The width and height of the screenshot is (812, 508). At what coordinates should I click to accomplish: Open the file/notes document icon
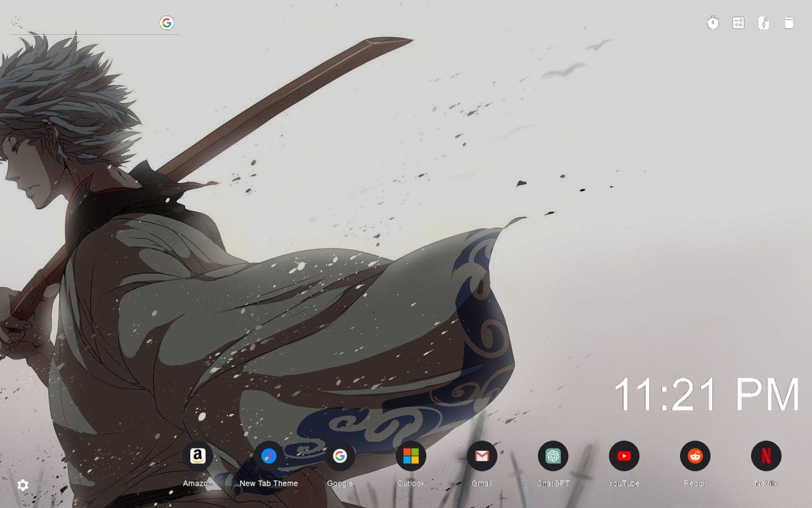click(764, 23)
